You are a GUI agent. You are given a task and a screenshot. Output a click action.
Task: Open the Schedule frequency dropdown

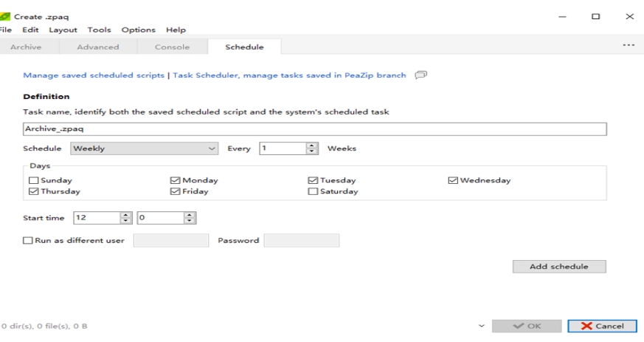pos(145,148)
